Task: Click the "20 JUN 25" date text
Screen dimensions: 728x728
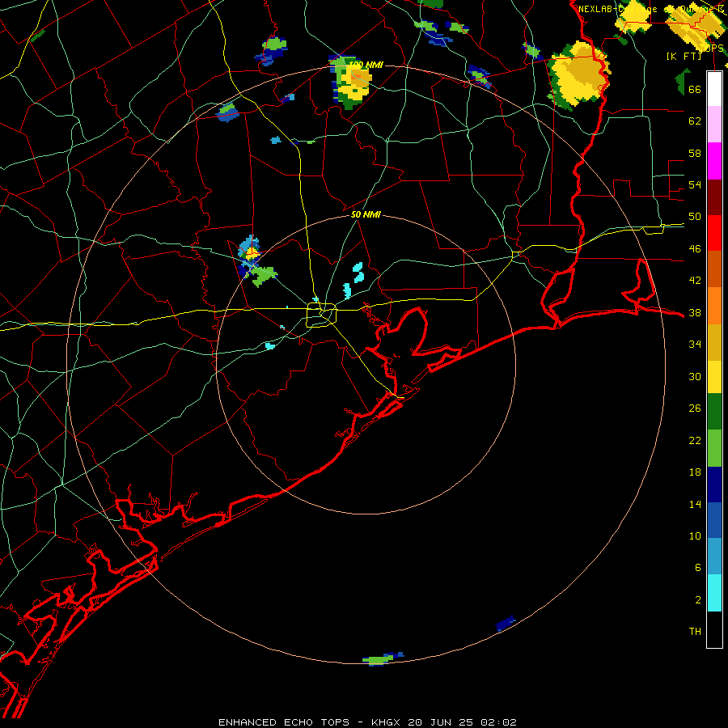Action: coord(440,722)
